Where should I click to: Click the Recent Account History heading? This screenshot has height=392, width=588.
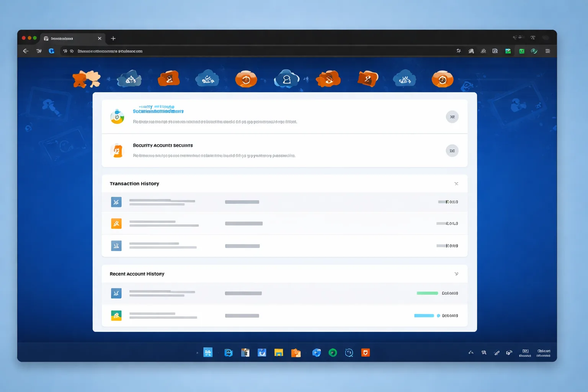tap(137, 274)
